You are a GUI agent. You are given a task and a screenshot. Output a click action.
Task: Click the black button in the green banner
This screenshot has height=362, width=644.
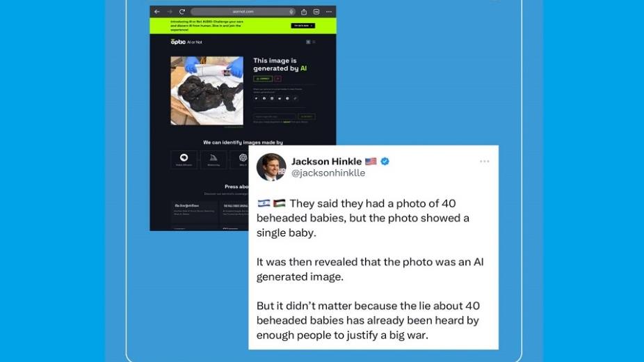tap(303, 26)
